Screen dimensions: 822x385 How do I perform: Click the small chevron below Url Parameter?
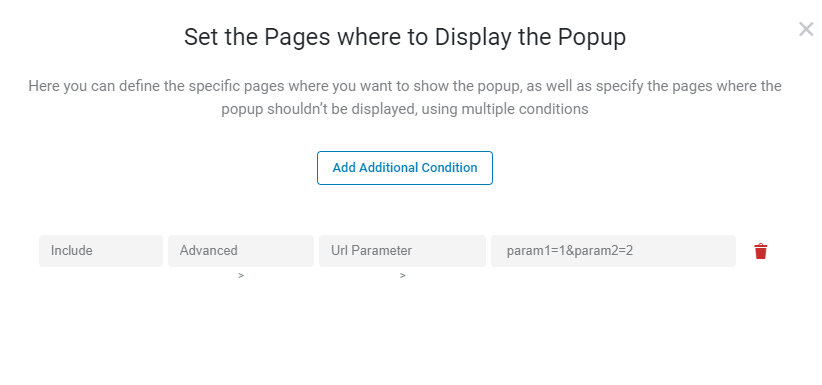(x=403, y=275)
